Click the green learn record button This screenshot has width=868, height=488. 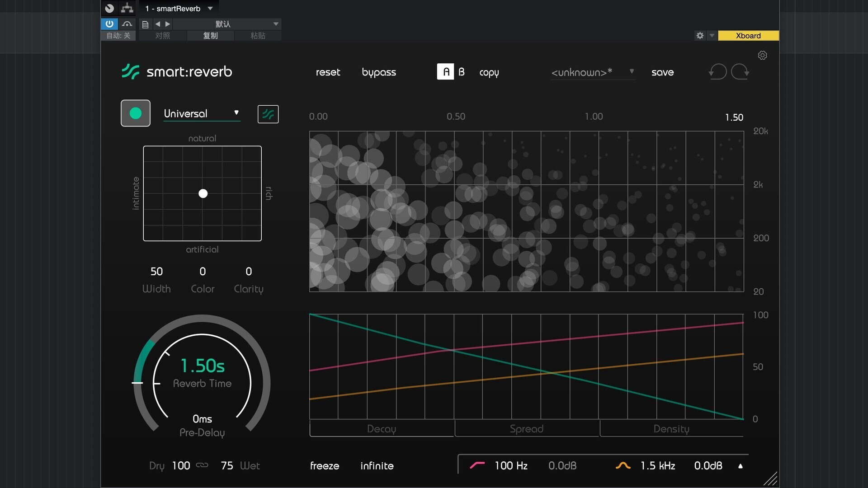136,113
